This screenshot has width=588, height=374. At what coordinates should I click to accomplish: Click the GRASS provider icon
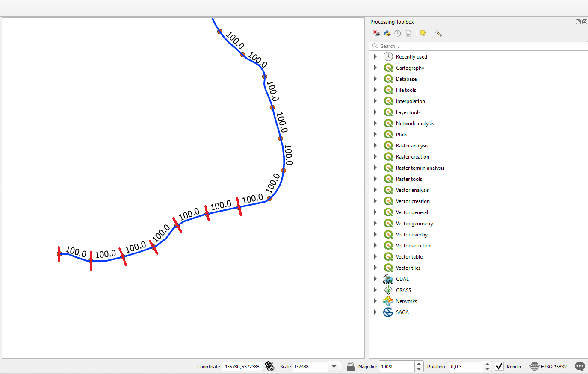(x=388, y=290)
